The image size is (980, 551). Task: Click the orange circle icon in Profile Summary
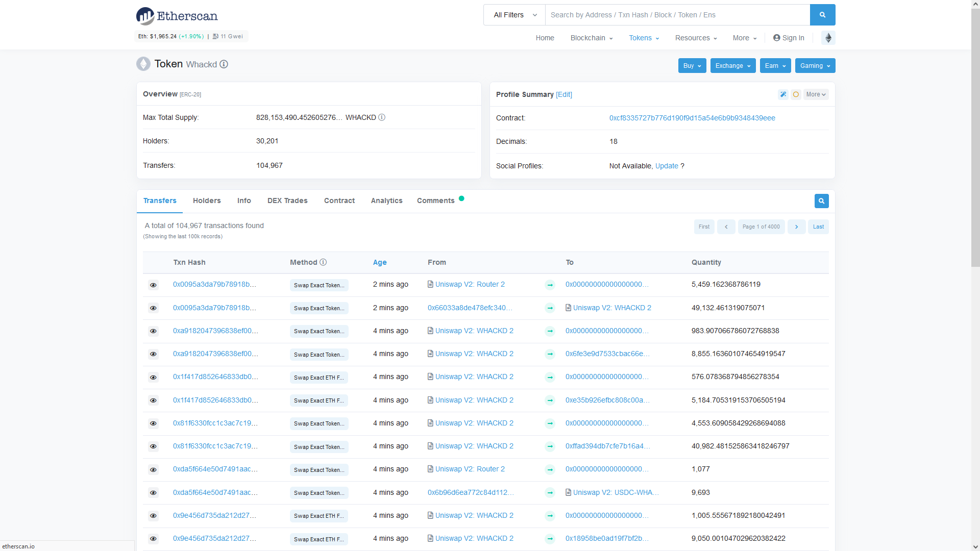point(796,94)
